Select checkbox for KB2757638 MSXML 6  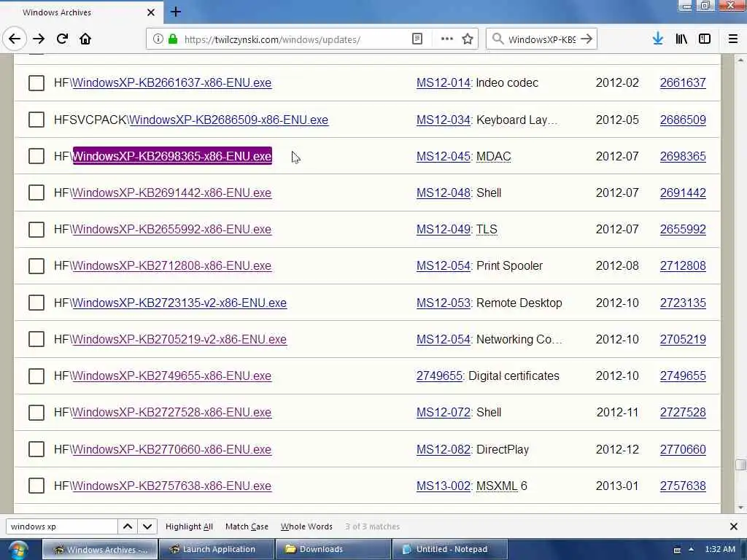tap(36, 486)
